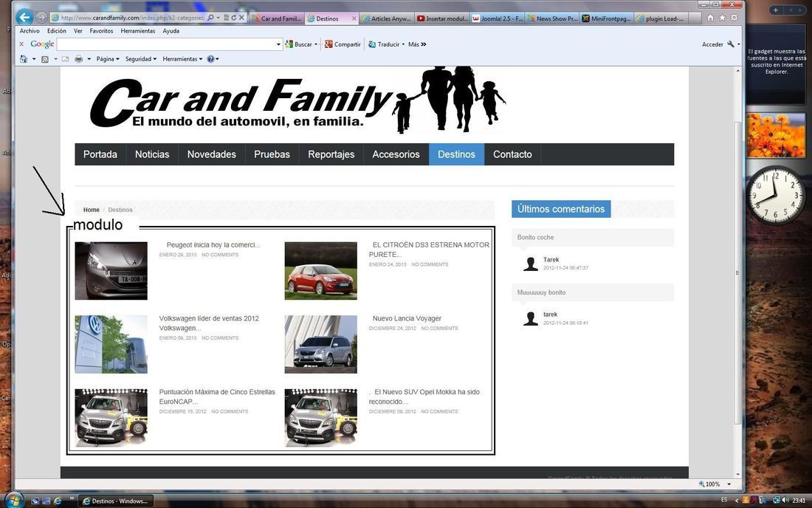This screenshot has width=812, height=508.
Task: Click the search magnifier in address bar
Action: coord(211,18)
